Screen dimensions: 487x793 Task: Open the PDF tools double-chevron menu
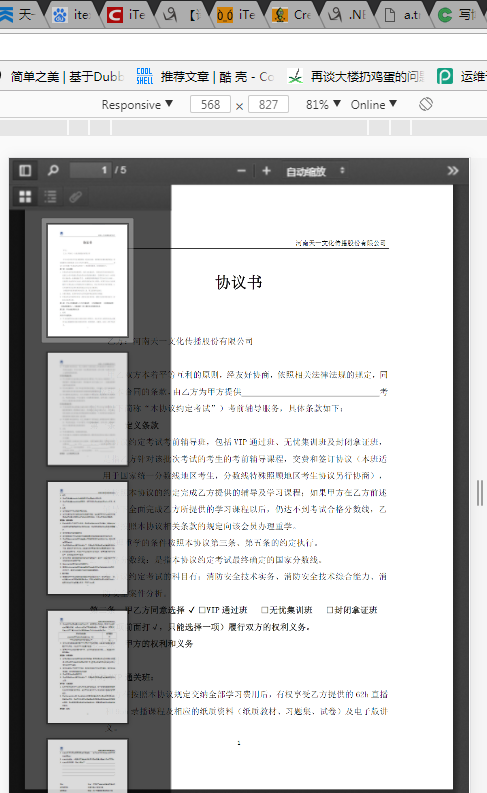(453, 171)
